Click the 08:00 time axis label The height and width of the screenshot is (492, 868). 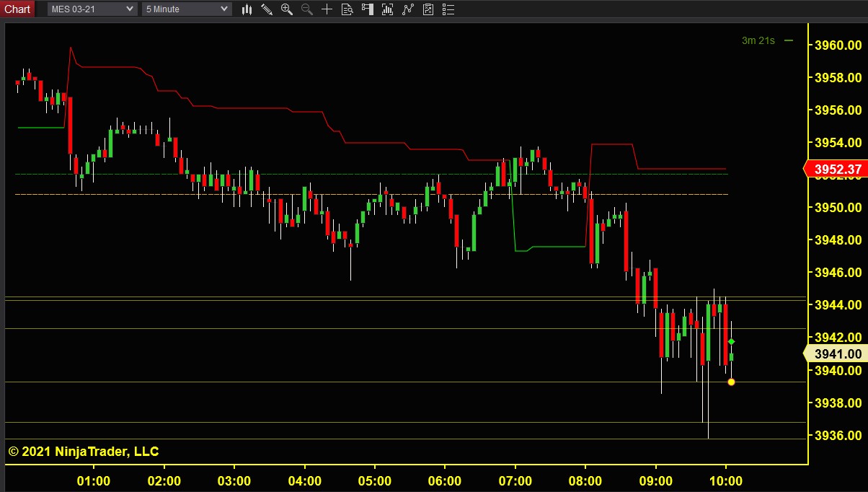point(585,481)
